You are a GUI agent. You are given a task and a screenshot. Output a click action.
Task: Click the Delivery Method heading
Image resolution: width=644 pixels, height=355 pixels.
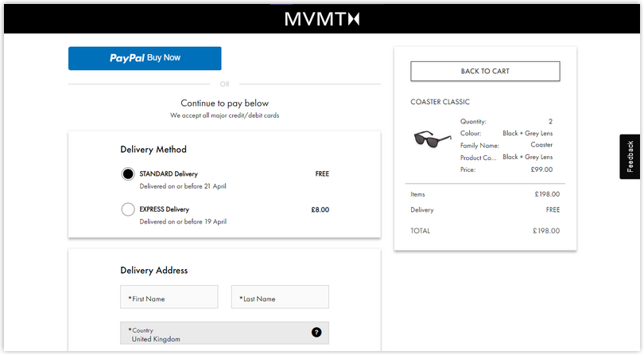tap(153, 150)
